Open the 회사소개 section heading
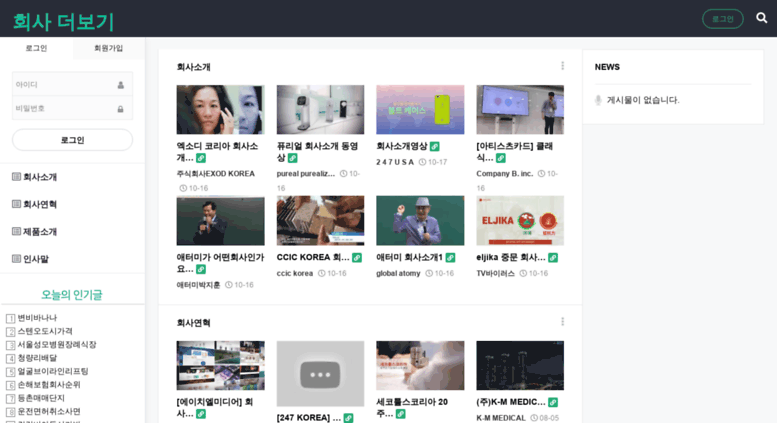 coord(194,67)
